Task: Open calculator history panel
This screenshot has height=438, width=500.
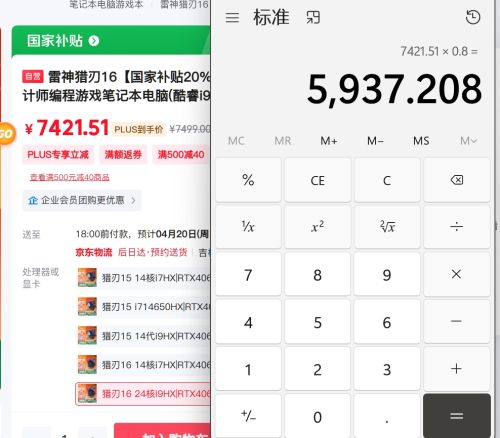Action: [x=472, y=17]
